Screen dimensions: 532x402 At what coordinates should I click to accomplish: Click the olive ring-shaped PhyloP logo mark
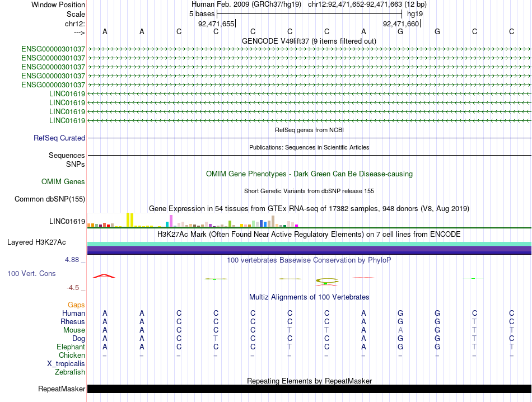pyautogui.click(x=326, y=281)
